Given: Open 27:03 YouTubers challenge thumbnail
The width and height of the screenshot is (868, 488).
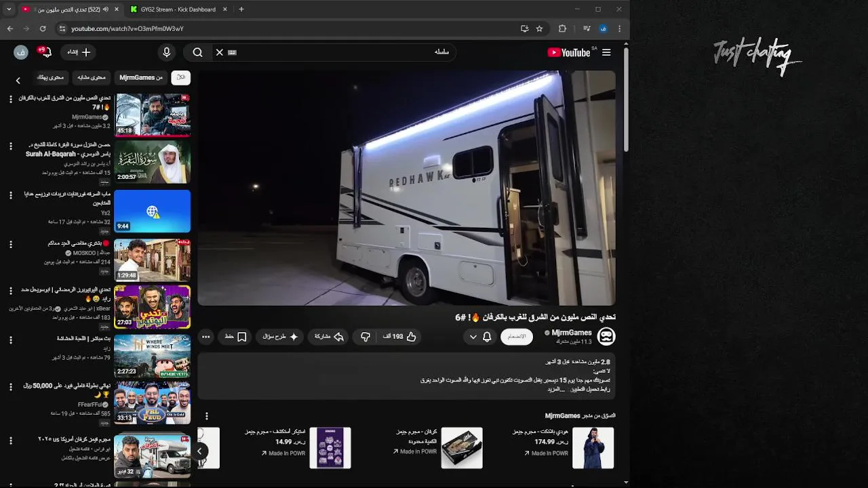Looking at the screenshot, I should pos(153,307).
